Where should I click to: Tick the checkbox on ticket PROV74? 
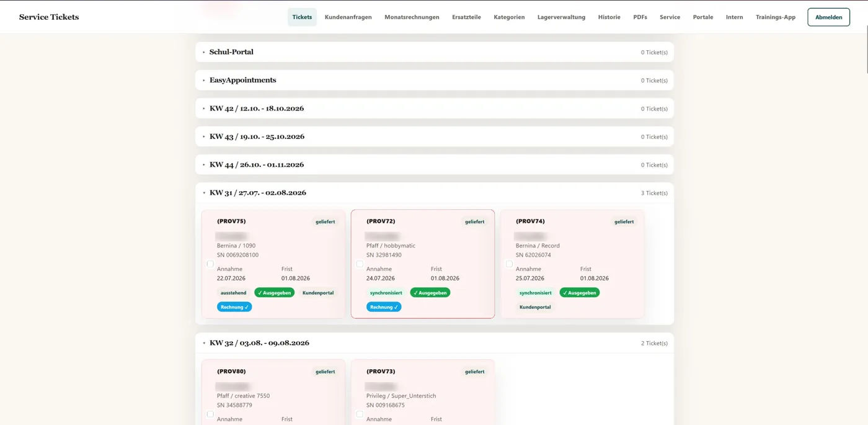pos(509,264)
